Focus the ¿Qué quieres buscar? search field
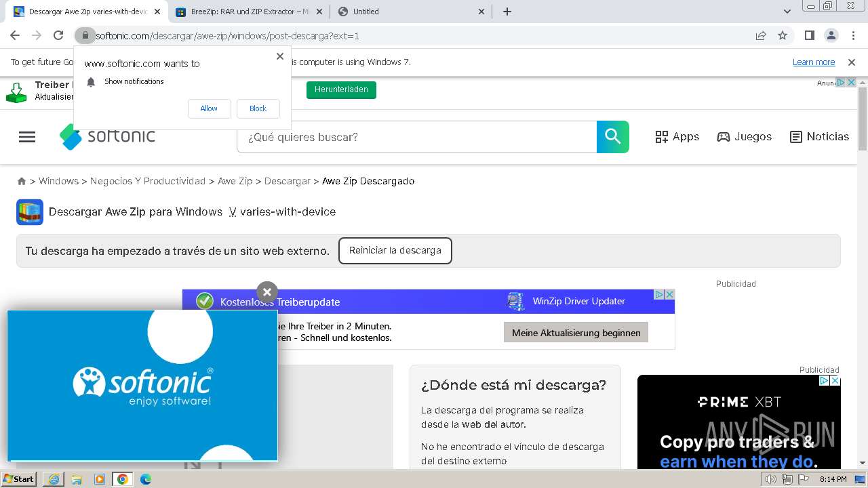This screenshot has height=488, width=868. click(416, 137)
